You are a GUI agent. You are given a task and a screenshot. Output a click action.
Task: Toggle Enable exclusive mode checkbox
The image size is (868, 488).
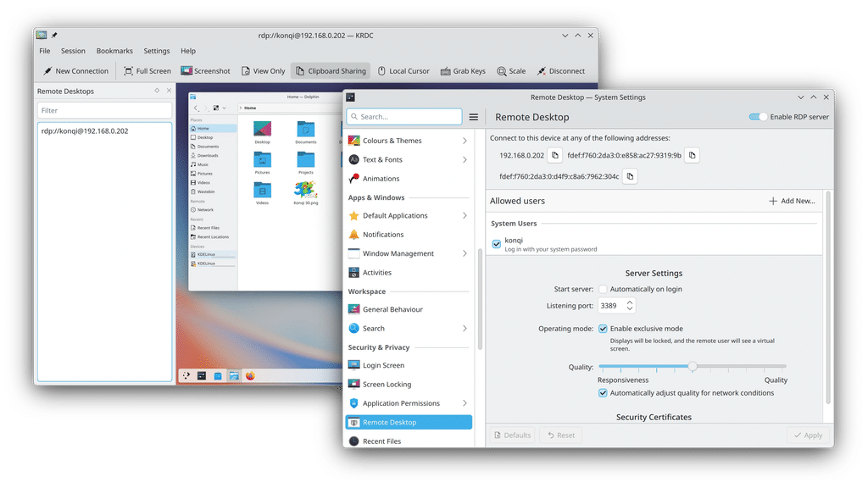click(x=603, y=329)
